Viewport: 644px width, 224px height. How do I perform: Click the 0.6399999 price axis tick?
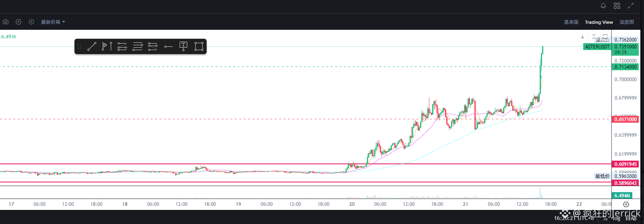625,135
